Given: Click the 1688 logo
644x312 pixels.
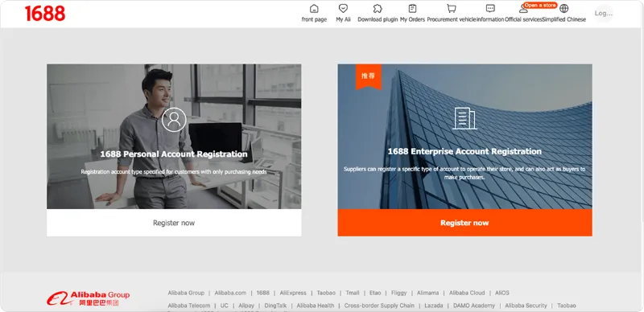Looking at the screenshot, I should (45, 14).
